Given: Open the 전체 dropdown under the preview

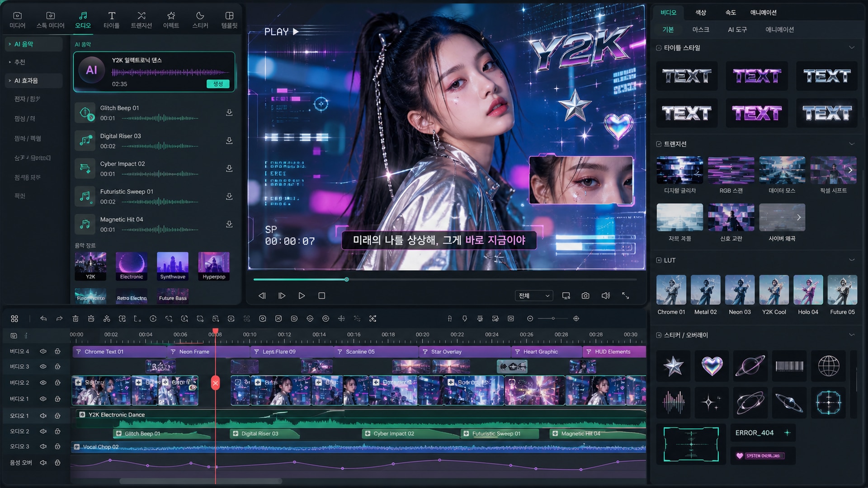Looking at the screenshot, I should (534, 296).
